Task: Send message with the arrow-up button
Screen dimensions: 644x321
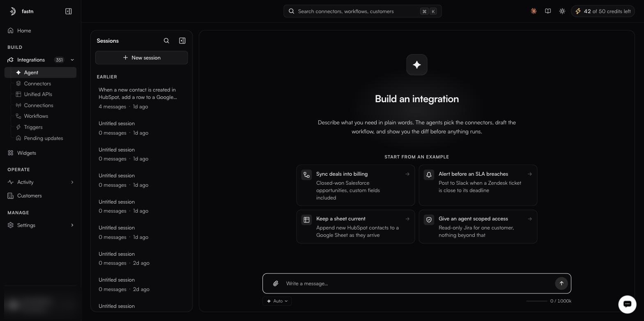Action: pos(561,283)
